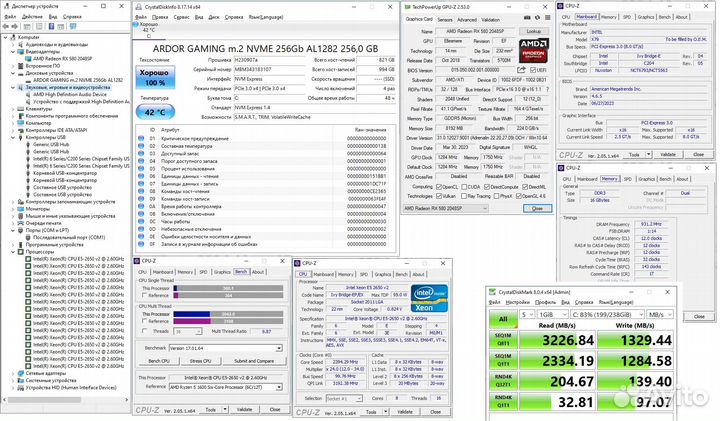
Task: Open the Настройки menu in CrystalDiskMark
Action: (x=518, y=302)
